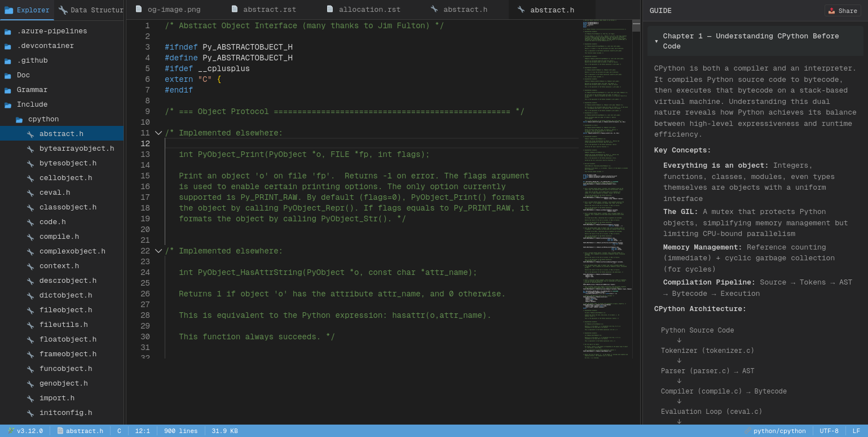
Task: Expand the Include folder in tree
Action: pyautogui.click(x=8, y=104)
